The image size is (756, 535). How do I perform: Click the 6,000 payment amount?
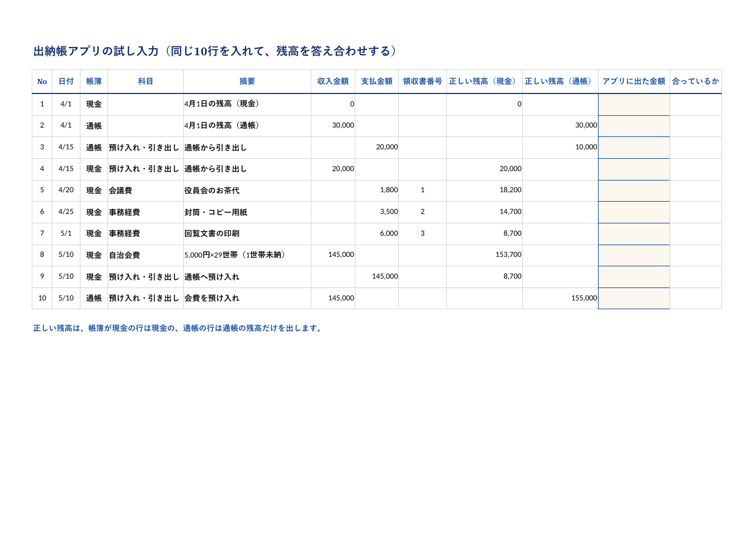[377, 234]
